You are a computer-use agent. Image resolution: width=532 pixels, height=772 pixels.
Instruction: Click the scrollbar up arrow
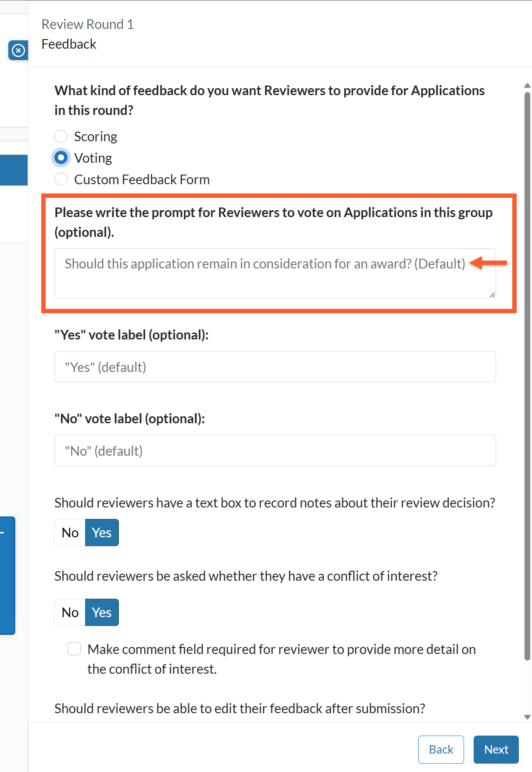point(528,86)
